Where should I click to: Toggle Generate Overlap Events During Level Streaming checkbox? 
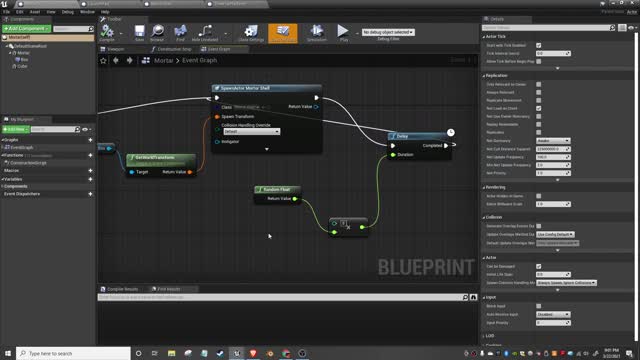point(539,226)
